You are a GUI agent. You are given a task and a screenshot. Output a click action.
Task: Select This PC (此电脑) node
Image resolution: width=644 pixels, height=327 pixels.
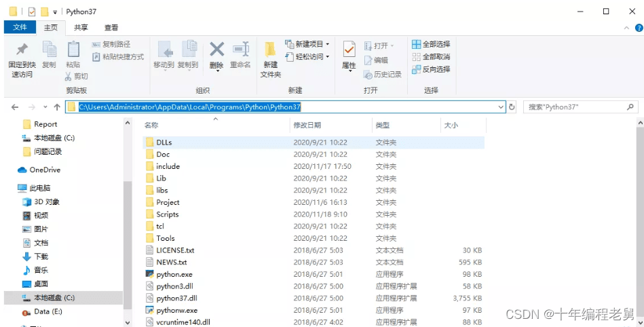point(34,188)
